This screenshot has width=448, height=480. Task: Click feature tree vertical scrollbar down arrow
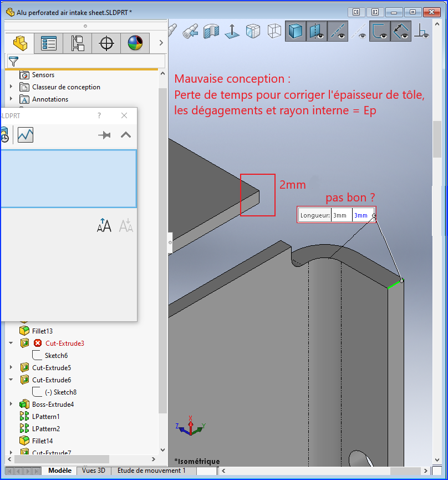(x=162, y=450)
